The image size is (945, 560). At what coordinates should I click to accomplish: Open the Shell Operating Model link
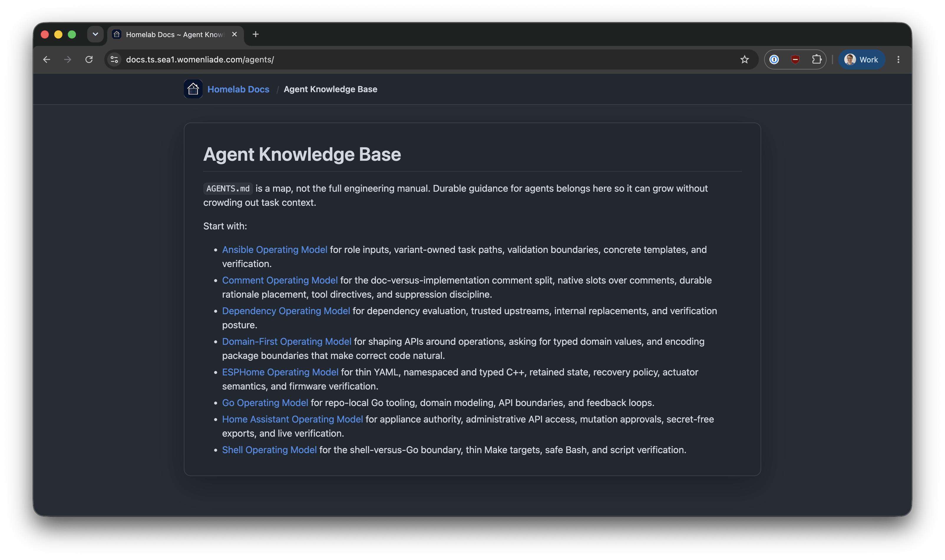point(269,450)
